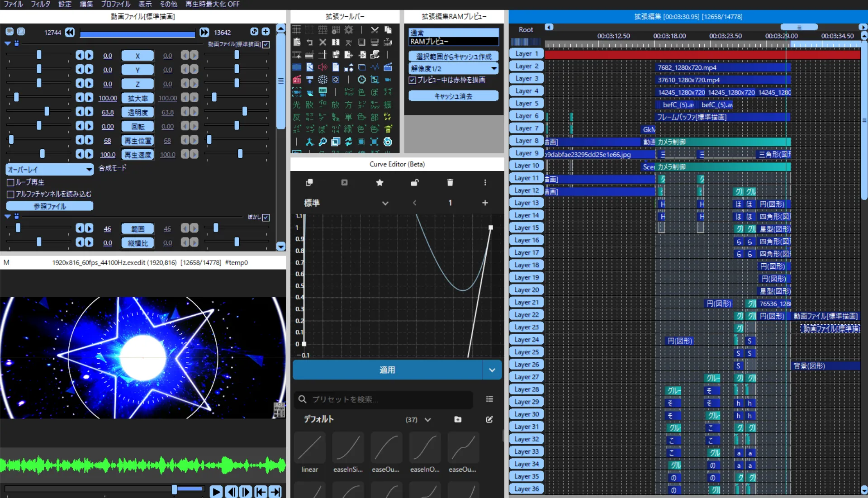Image resolution: width=868 pixels, height=498 pixels.
Task: Enable the ループ再生 checkbox
Action: tap(11, 182)
